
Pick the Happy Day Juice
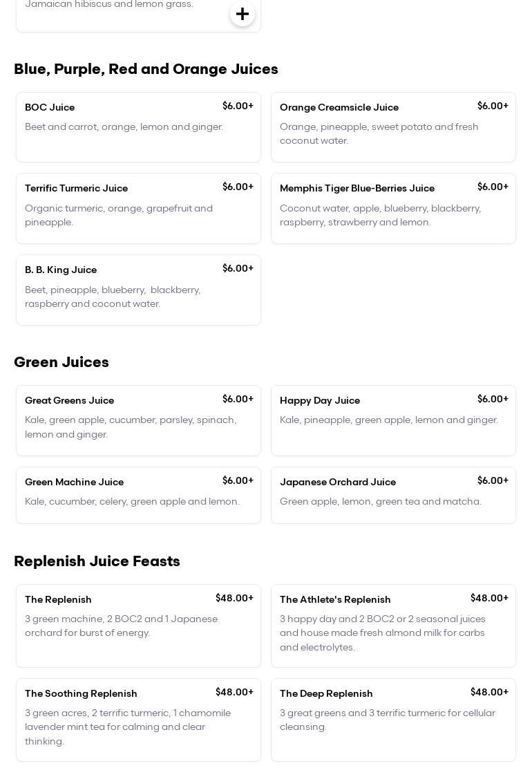coord(393,420)
